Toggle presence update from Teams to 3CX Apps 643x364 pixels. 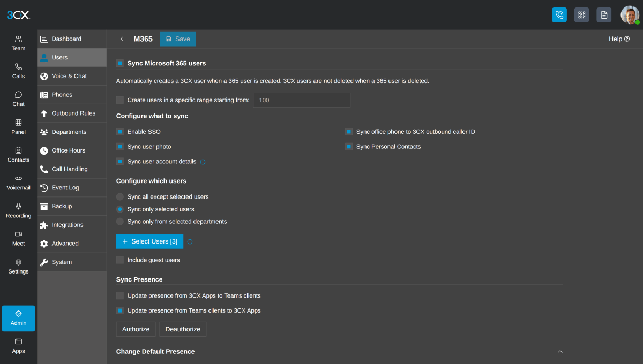[x=120, y=310]
